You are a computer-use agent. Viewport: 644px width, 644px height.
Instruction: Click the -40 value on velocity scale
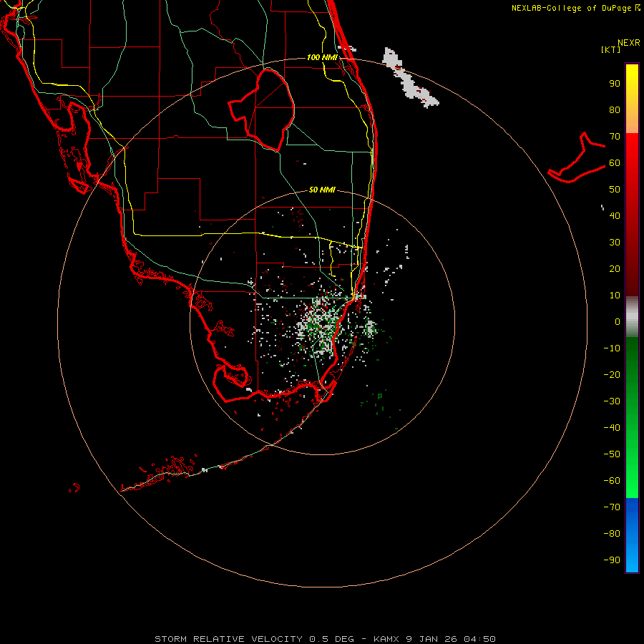[x=612, y=428]
